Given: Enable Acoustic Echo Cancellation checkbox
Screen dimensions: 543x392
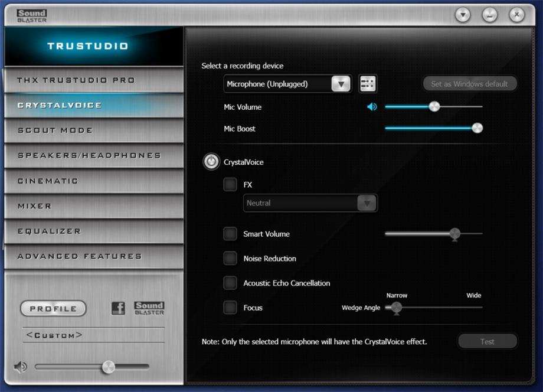Looking at the screenshot, I should click(230, 283).
